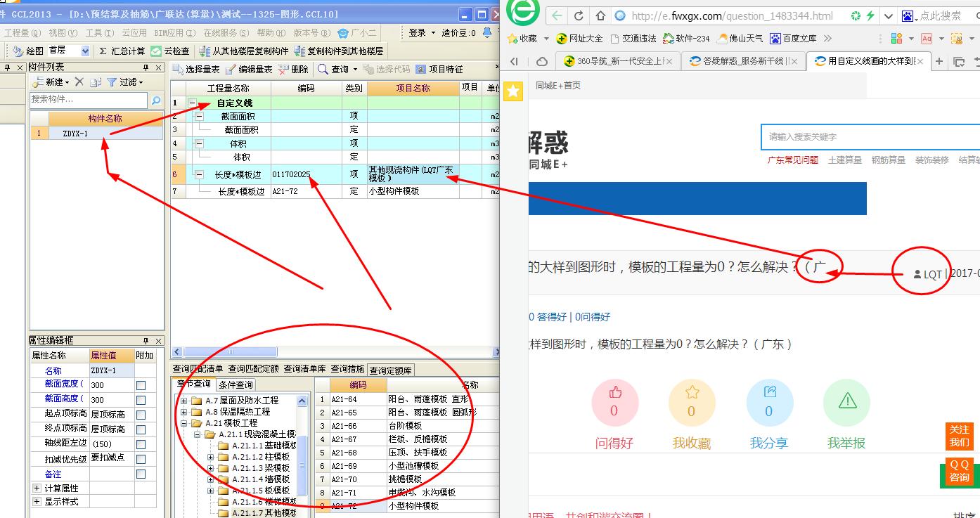This screenshot has height=518, width=980.
Task: Click browser back arrow
Action: tap(557, 15)
